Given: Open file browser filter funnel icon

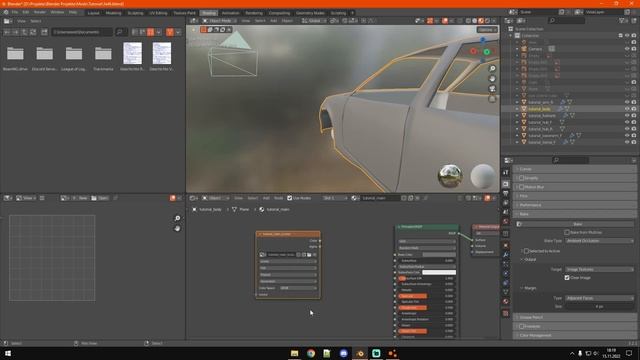Looking at the screenshot, I should pos(170,32).
